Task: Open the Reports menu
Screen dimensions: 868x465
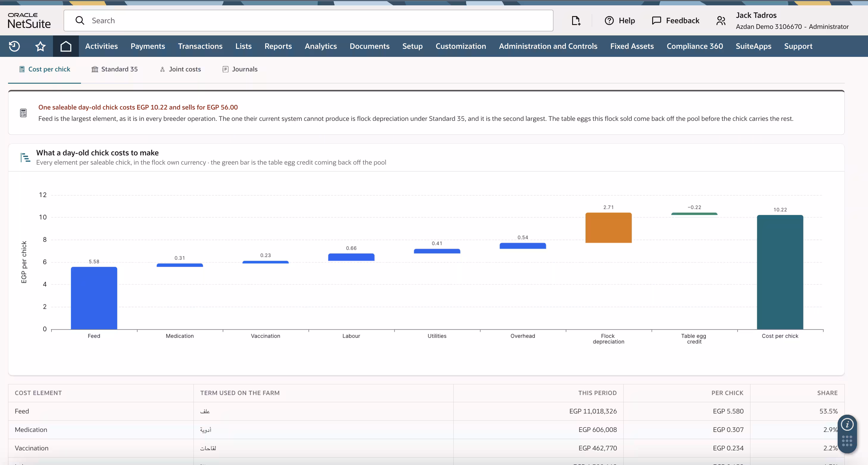Action: coord(278,46)
